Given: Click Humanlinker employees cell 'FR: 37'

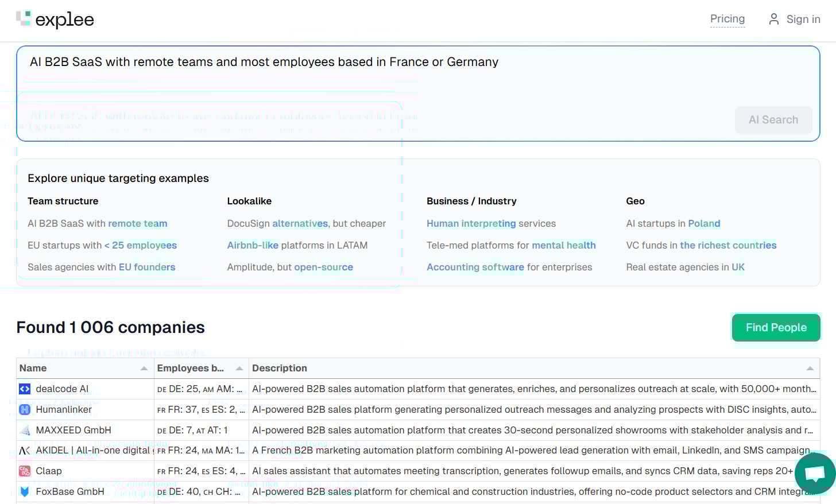Looking at the screenshot, I should coord(201,409).
